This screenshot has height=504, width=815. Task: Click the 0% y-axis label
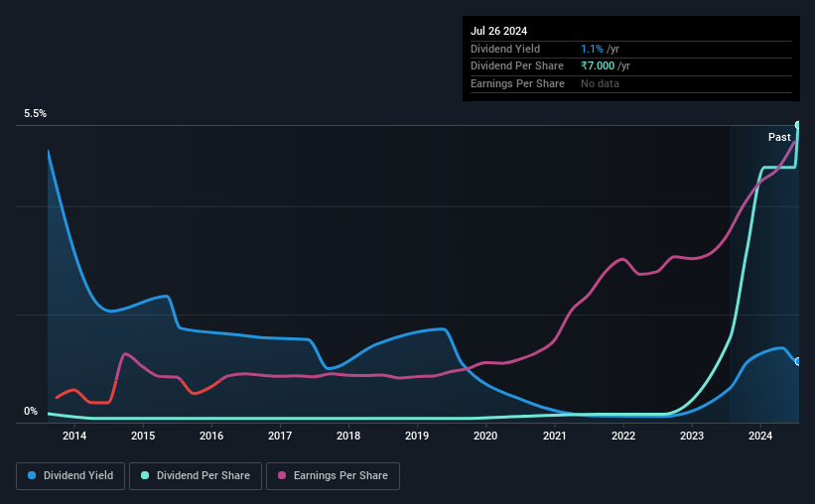point(31,411)
